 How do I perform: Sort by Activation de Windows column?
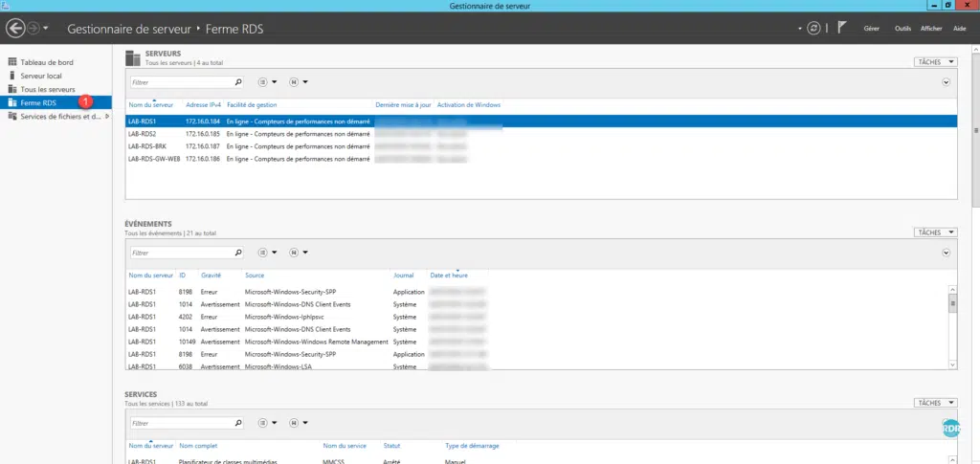point(469,105)
